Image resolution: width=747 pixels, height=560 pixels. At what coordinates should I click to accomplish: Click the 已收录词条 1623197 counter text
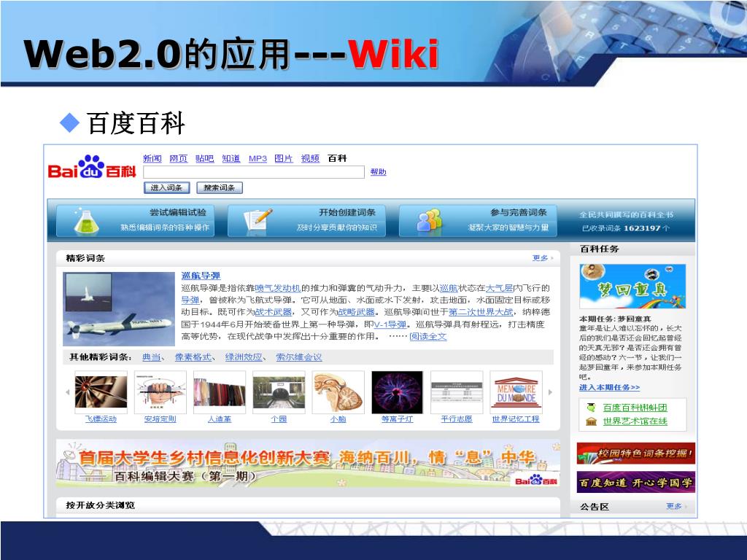[x=625, y=228]
